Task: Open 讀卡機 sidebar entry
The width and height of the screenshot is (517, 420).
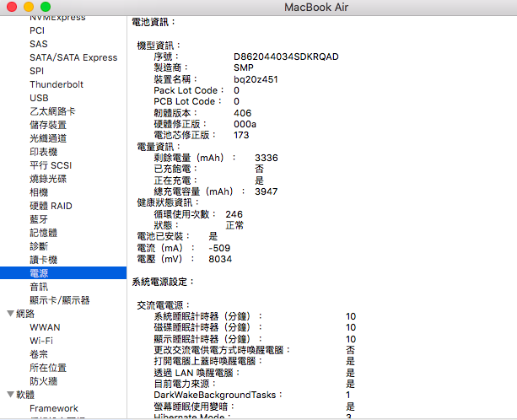Action: pos(44,260)
